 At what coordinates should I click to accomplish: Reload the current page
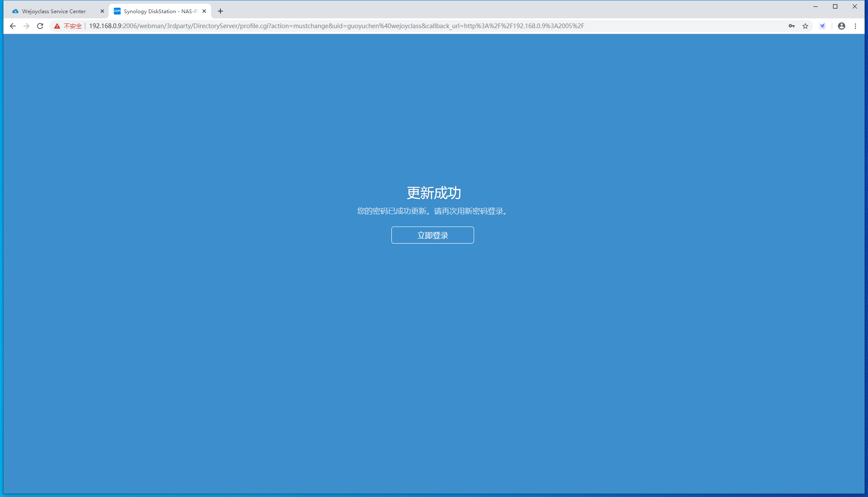40,26
